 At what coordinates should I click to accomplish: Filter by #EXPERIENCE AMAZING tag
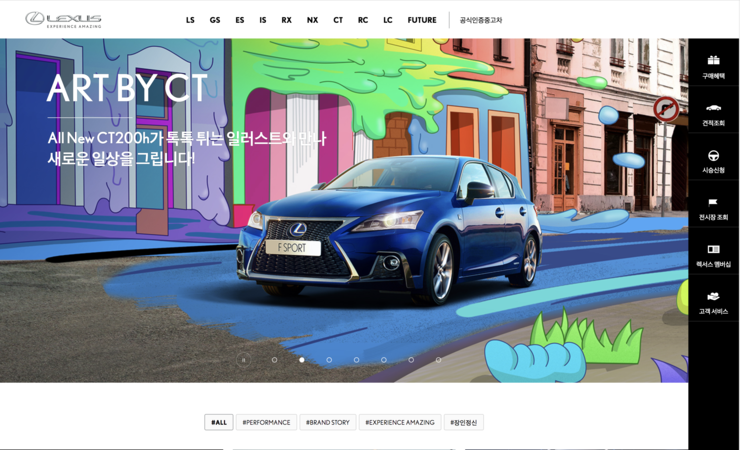pyautogui.click(x=400, y=422)
